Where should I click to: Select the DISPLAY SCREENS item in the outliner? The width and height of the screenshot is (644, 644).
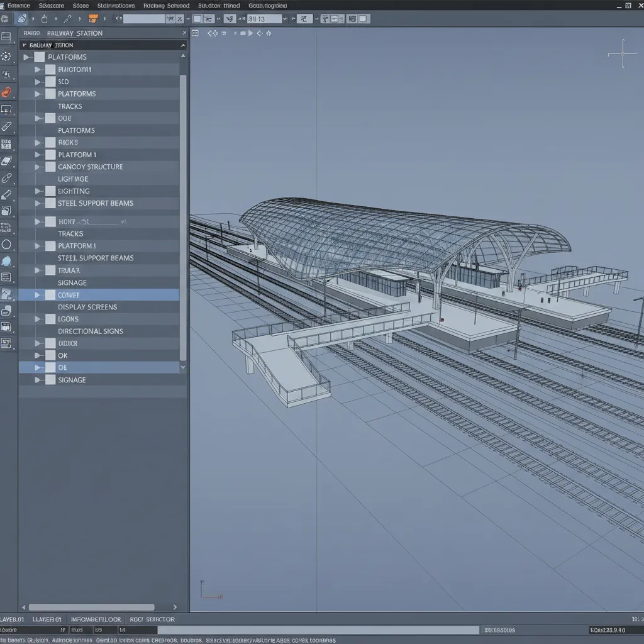point(89,306)
